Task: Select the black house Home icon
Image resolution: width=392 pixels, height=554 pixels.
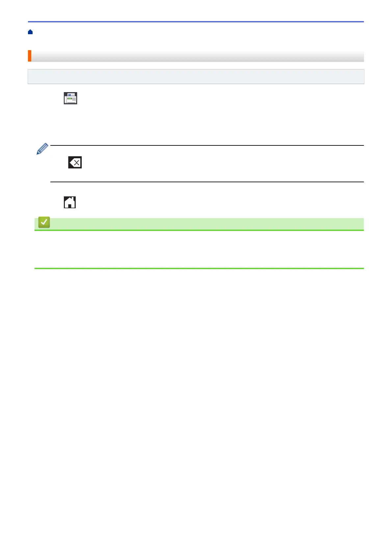Action: 70,202
